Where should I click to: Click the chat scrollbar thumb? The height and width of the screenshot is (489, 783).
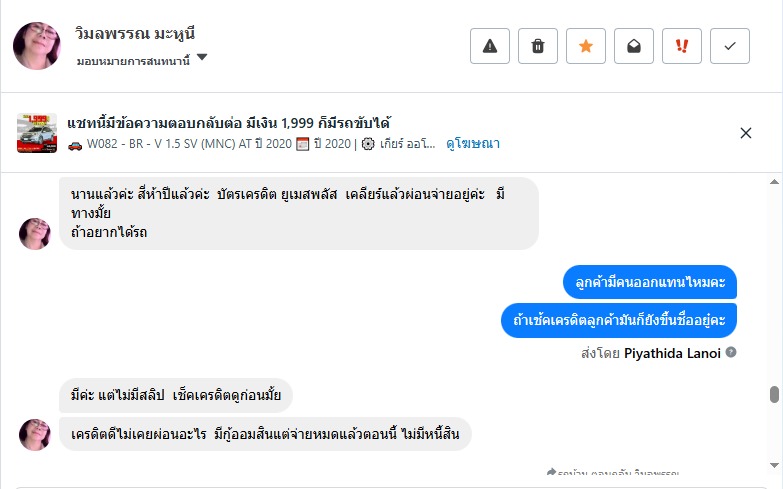pyautogui.click(x=774, y=394)
